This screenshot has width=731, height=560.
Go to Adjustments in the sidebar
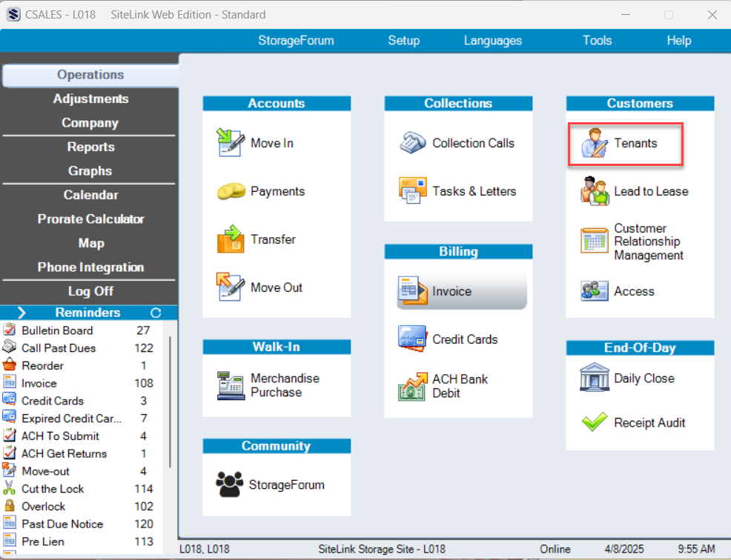[90, 99]
